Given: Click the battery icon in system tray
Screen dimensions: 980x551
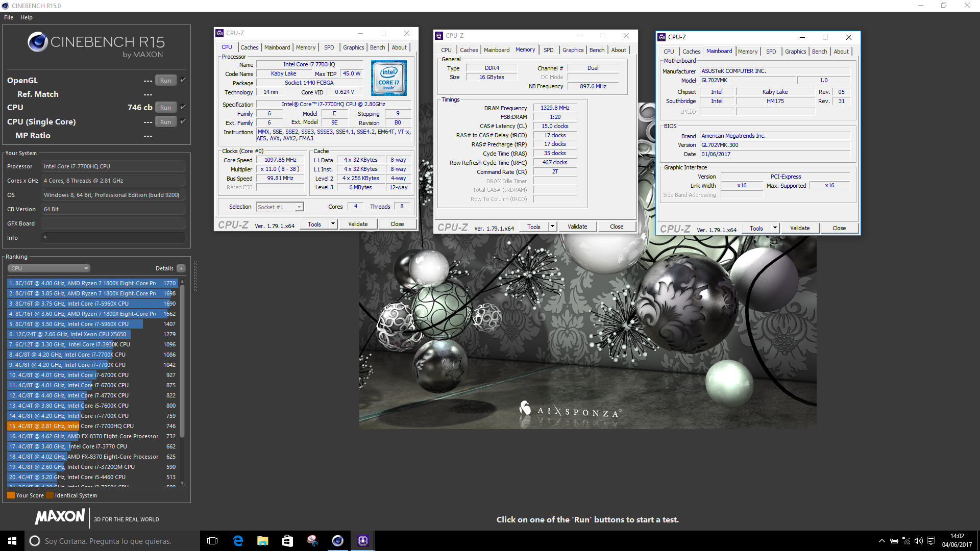Looking at the screenshot, I should click(894, 541).
